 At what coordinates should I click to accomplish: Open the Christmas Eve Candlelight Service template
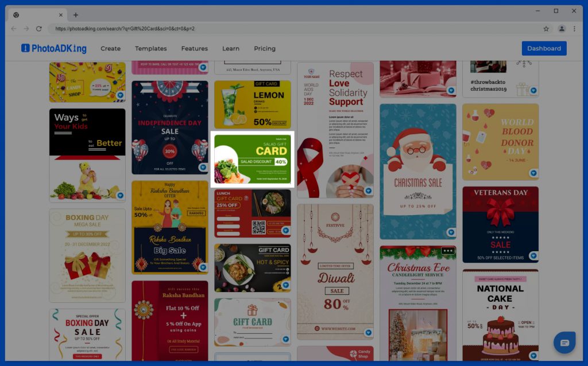(418, 303)
